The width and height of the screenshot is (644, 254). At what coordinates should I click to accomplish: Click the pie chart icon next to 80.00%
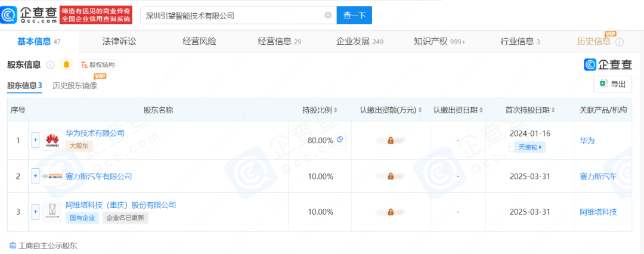point(340,140)
